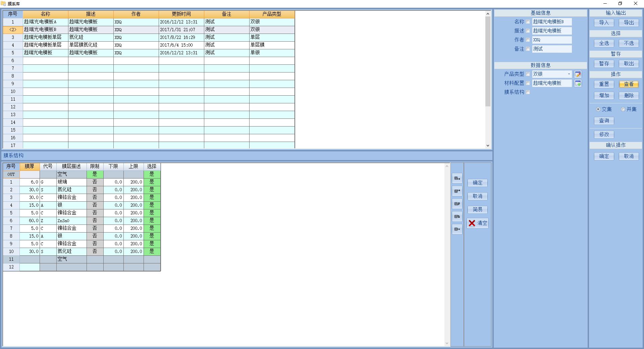Image resolution: width=644 pixels, height=349 pixels.
Task: Tick the 产品类型 checkbox
Action: (528, 74)
